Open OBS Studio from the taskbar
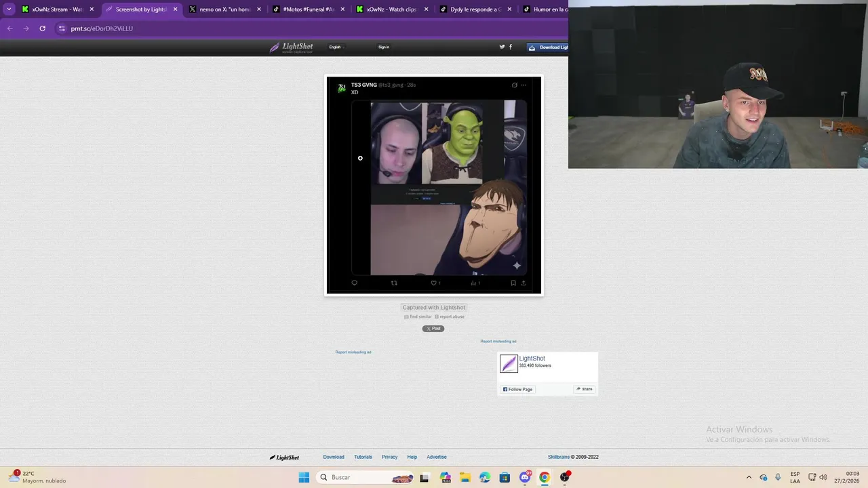This screenshot has height=488, width=868. point(564,477)
